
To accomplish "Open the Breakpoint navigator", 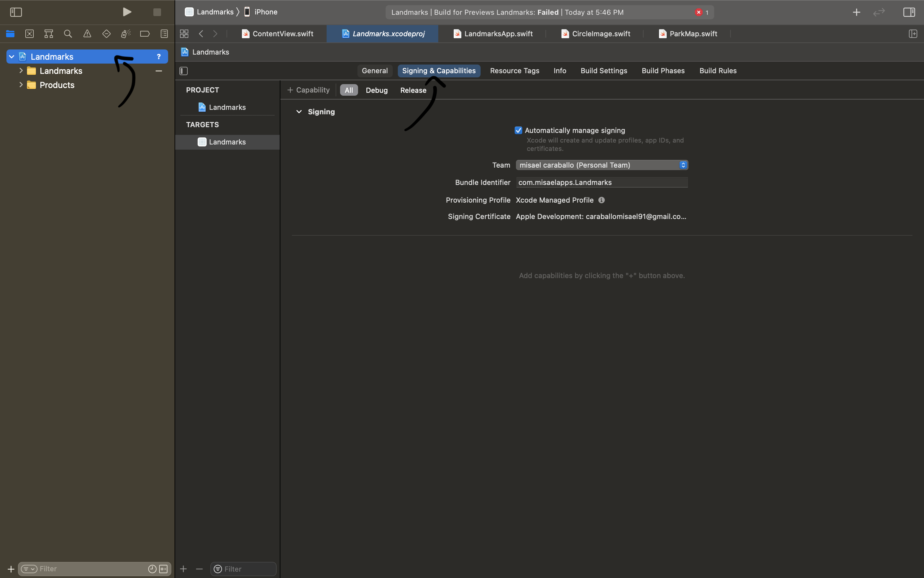I will 145,34.
